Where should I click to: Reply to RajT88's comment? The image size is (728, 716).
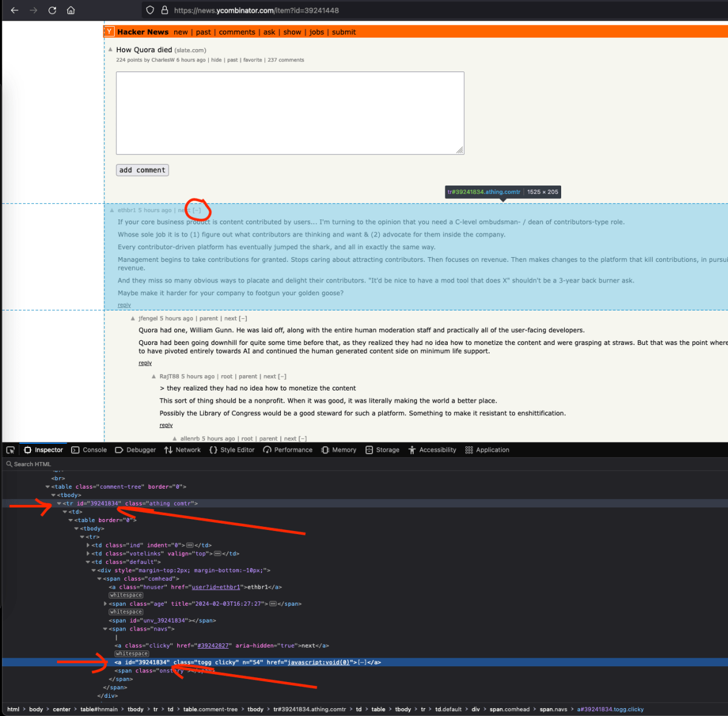pos(166,425)
